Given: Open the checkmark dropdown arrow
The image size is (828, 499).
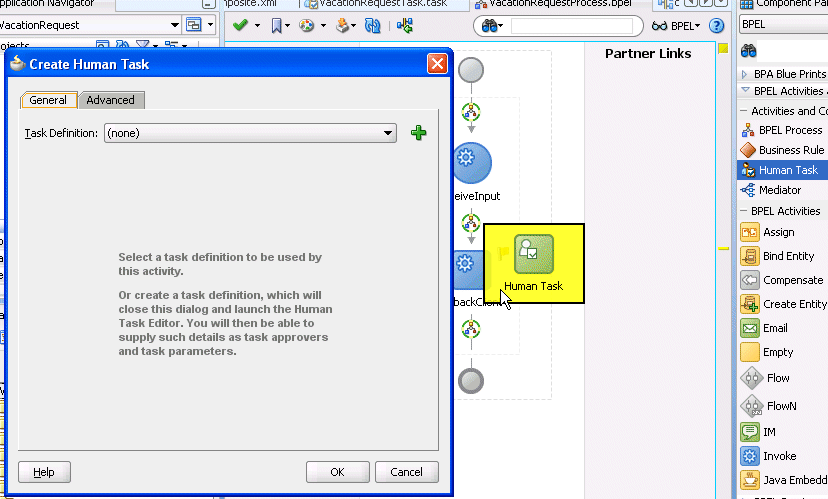Looking at the screenshot, I should (257, 25).
